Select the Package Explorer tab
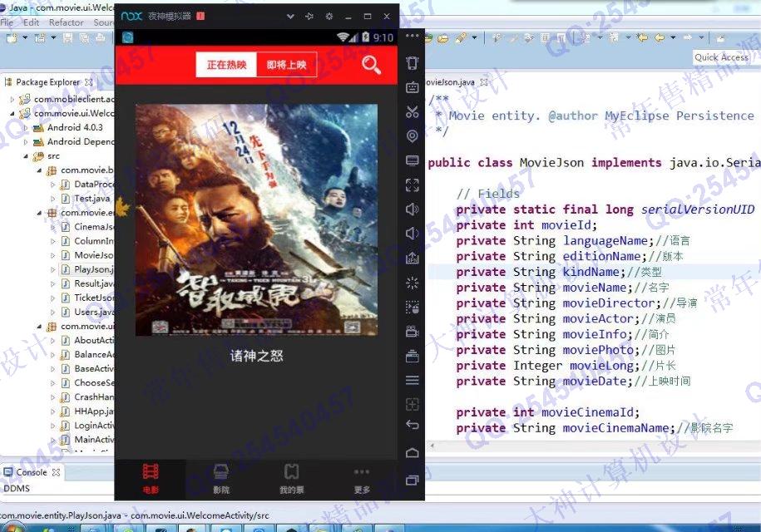Screen dimensions: 761x532 47,82
